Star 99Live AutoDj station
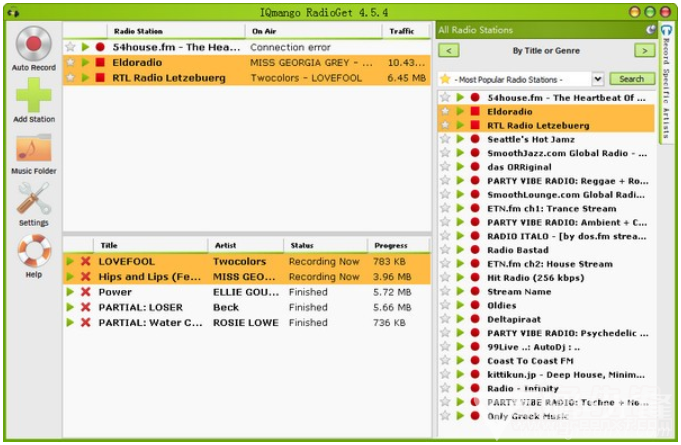 point(445,346)
